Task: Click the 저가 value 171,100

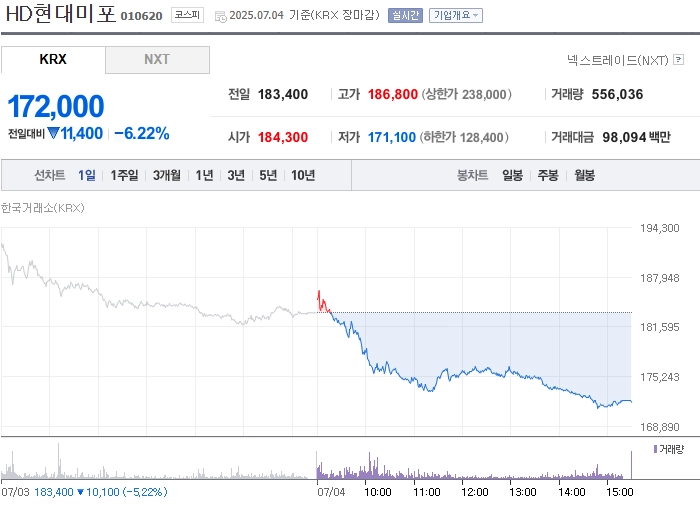Action: click(x=392, y=137)
